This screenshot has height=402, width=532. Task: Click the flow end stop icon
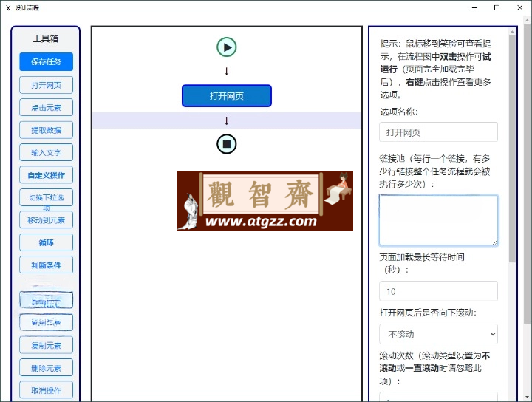227,144
